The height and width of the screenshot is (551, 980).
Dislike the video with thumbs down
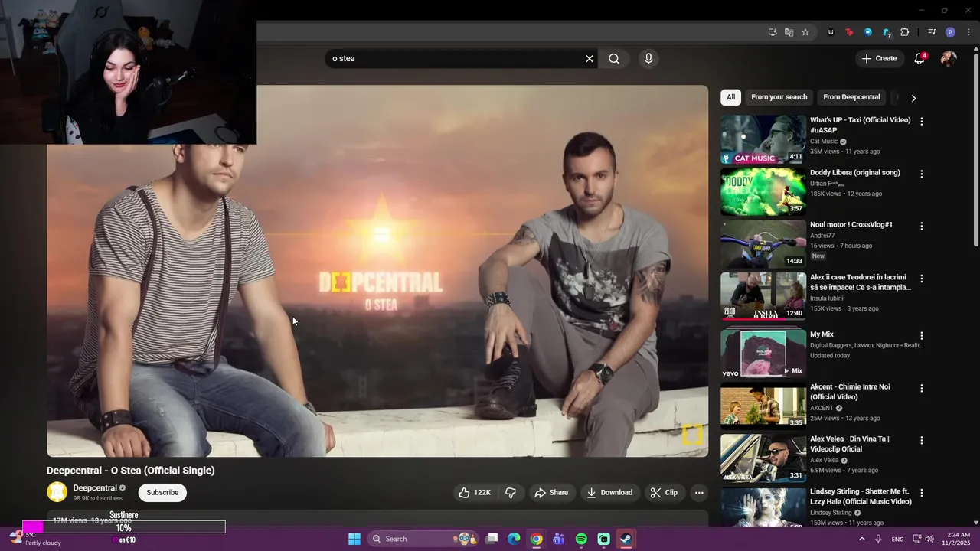pos(511,493)
